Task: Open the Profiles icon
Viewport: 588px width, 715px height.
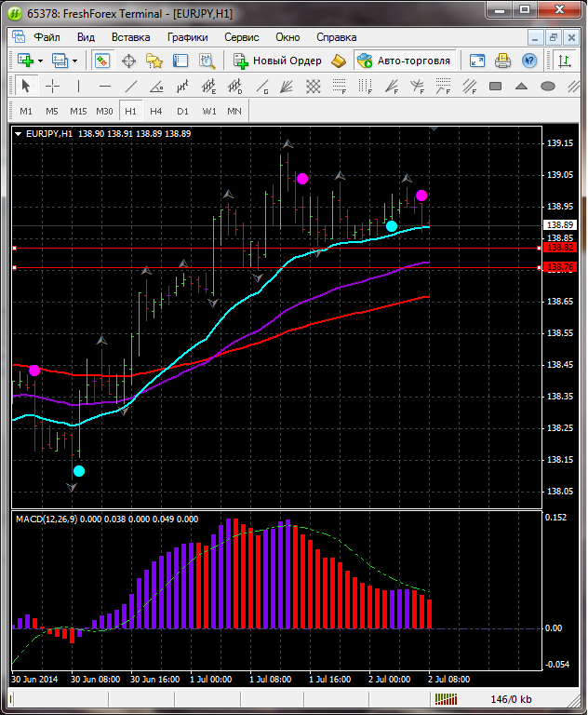Action: click(x=60, y=61)
